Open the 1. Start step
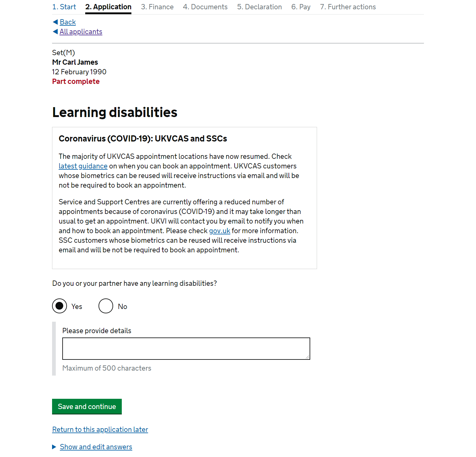Screen dimensions: 476x457 [64, 7]
